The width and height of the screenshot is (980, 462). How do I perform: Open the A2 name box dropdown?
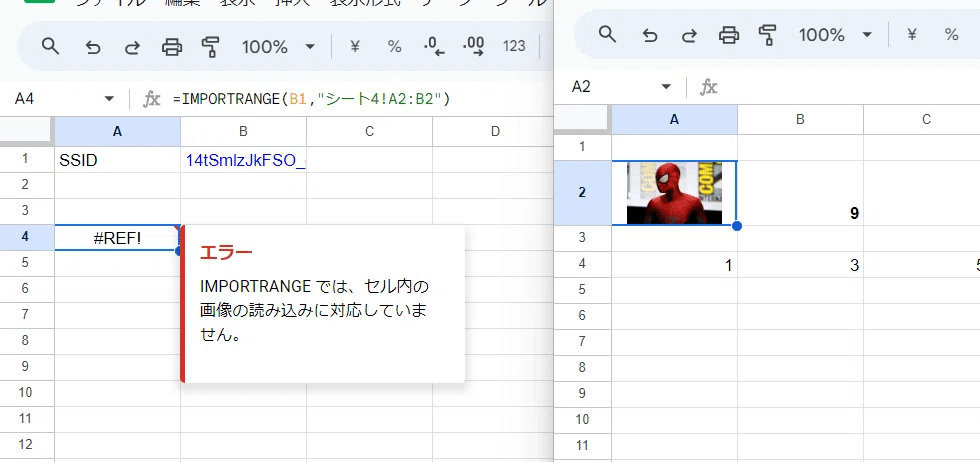[666, 86]
